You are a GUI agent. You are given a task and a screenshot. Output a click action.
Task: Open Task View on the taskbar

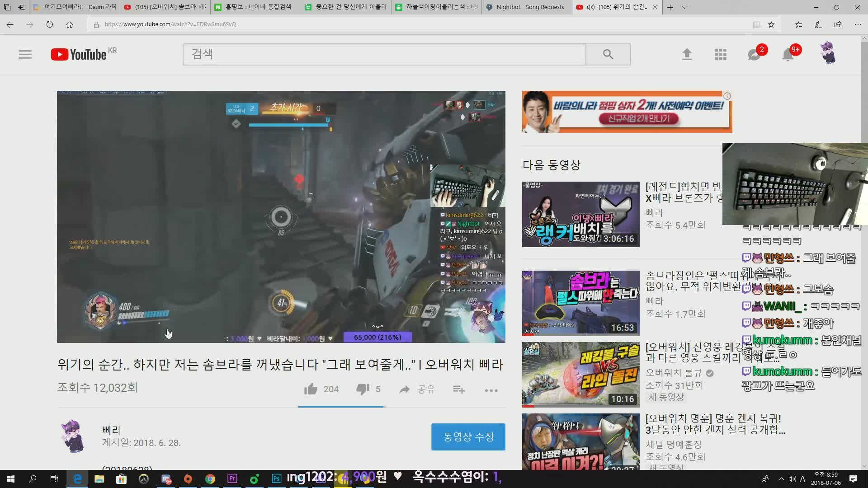pos(54,479)
